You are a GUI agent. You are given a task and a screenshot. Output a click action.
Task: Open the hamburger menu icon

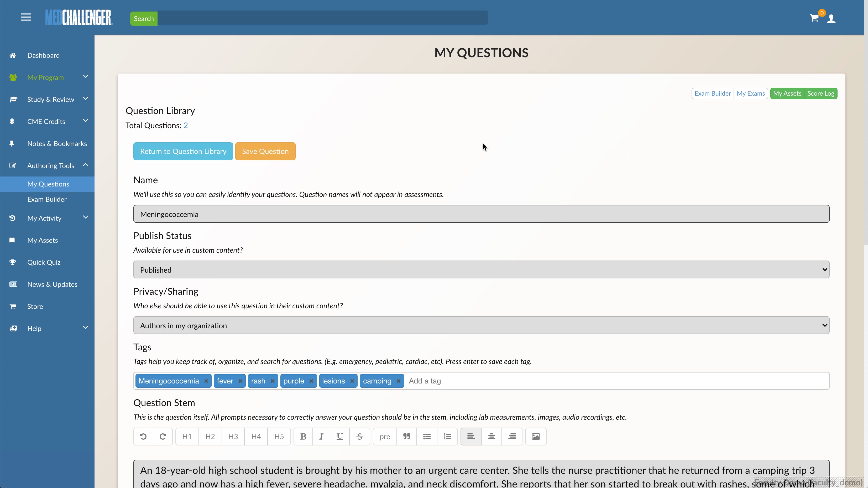pyautogui.click(x=26, y=17)
